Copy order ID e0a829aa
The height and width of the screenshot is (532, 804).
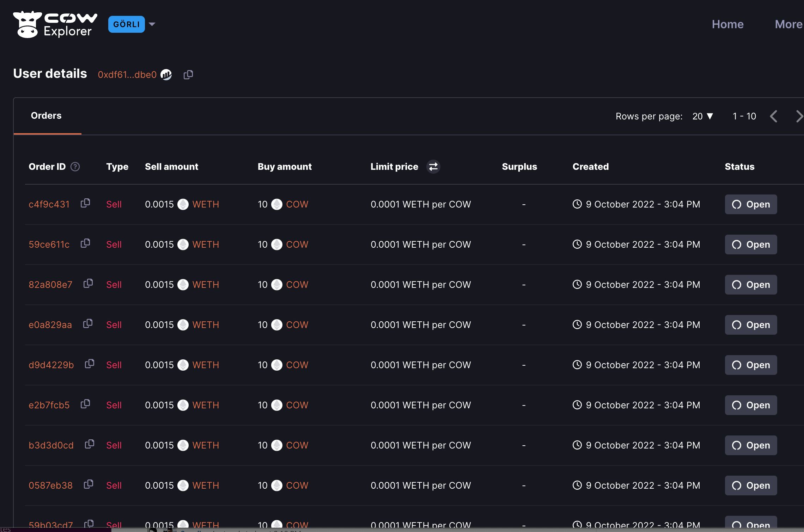[88, 324]
